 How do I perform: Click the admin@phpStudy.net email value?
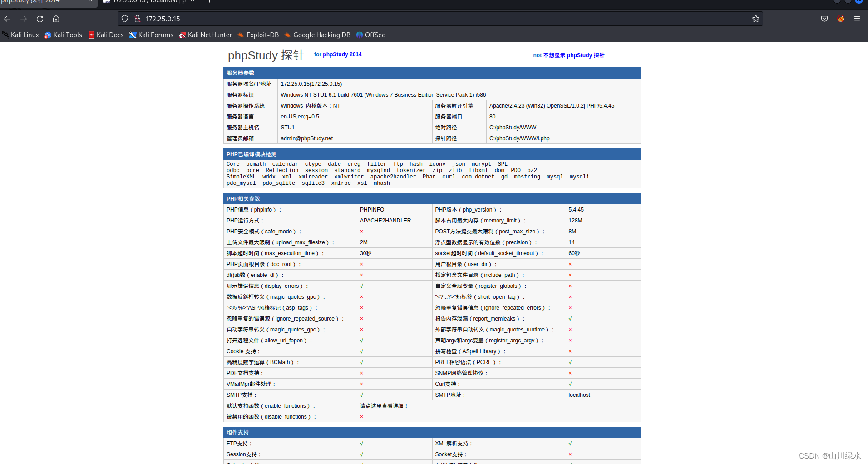point(306,138)
